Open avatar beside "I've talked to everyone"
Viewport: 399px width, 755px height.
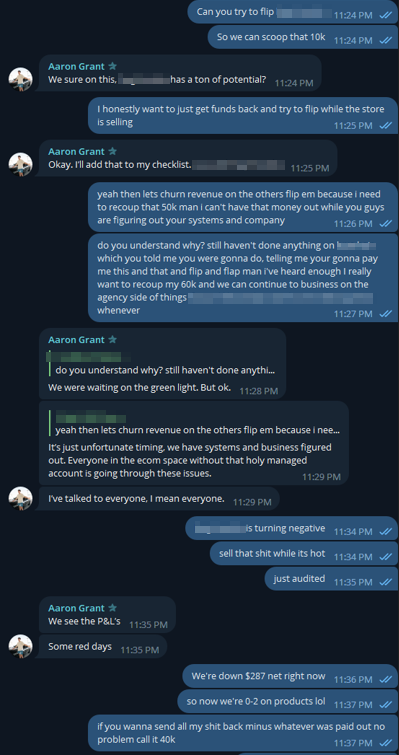point(21,498)
